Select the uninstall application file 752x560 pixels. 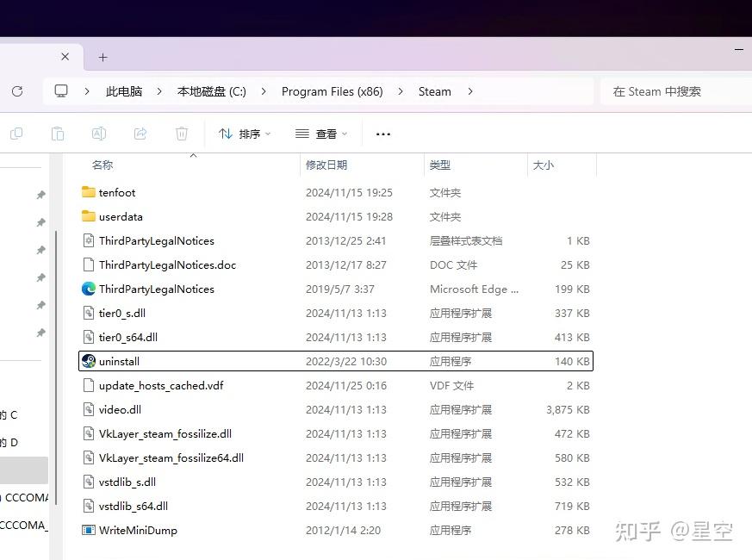point(119,361)
